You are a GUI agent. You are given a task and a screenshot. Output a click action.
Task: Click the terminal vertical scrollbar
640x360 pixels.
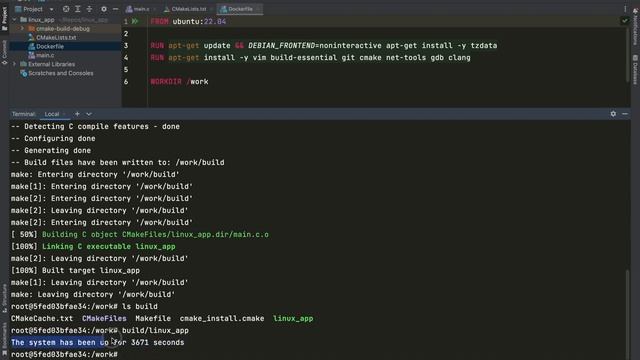tap(628, 314)
